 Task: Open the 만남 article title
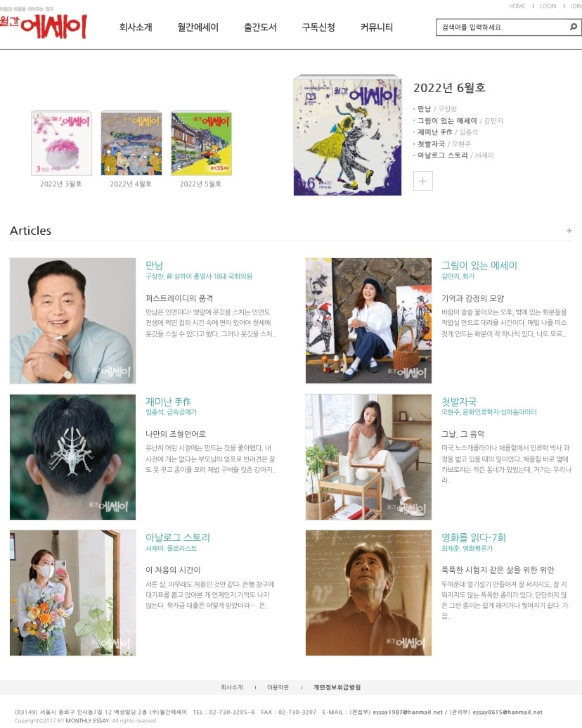click(x=155, y=266)
